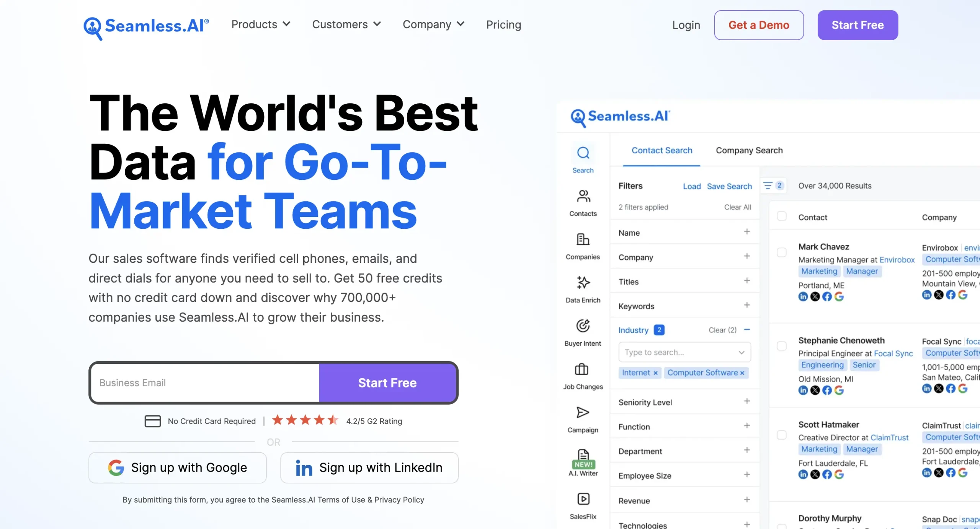Click the filter count icon beside results
980x529 pixels.
773,186
